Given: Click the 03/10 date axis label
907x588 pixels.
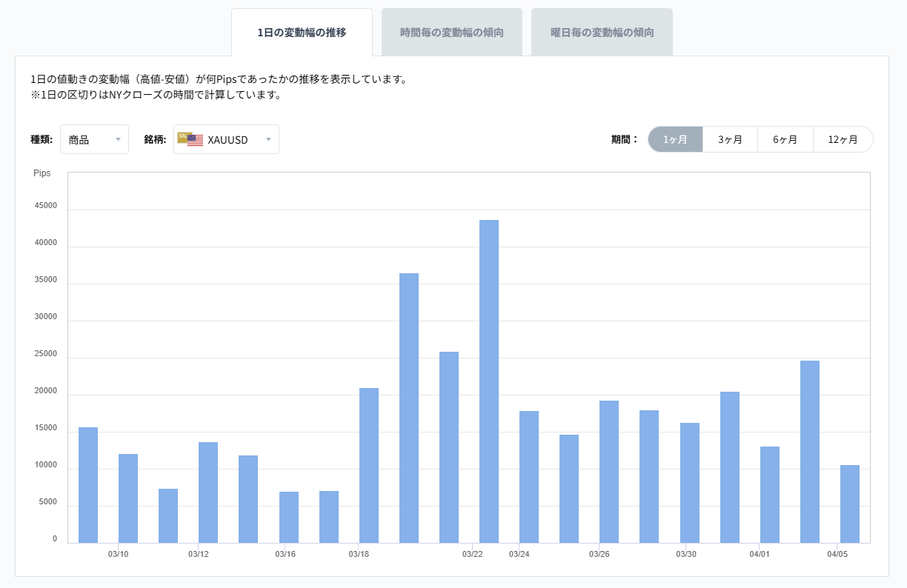Looking at the screenshot, I should point(118,553).
